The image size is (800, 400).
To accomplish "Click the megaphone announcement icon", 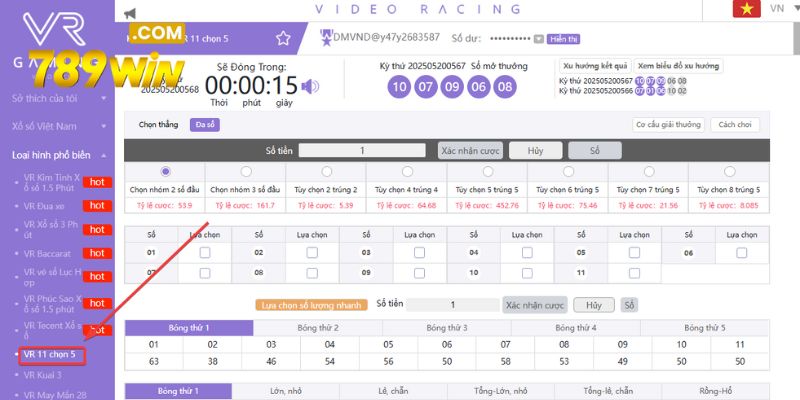I will pyautogui.click(x=128, y=12).
